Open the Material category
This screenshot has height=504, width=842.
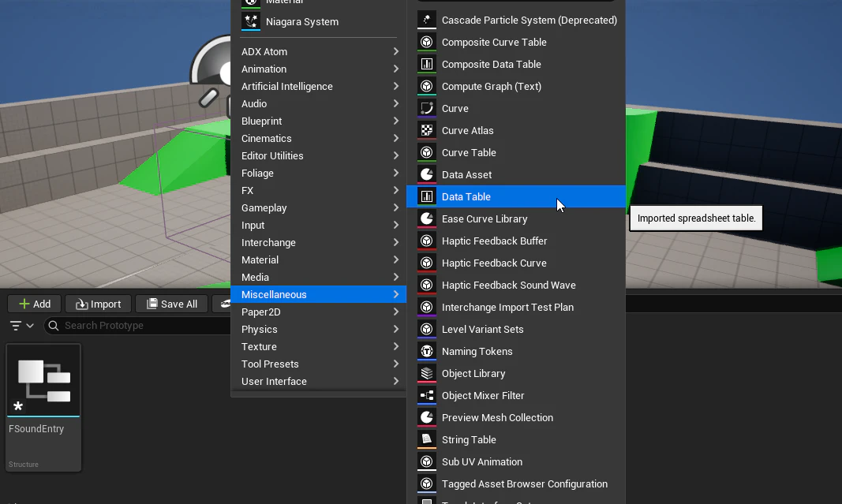pyautogui.click(x=319, y=259)
